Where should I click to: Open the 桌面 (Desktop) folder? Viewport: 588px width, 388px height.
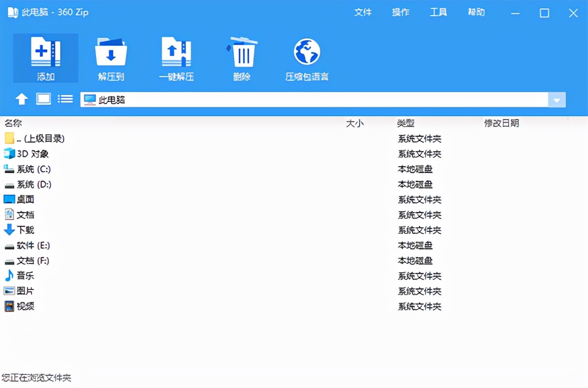tap(24, 199)
